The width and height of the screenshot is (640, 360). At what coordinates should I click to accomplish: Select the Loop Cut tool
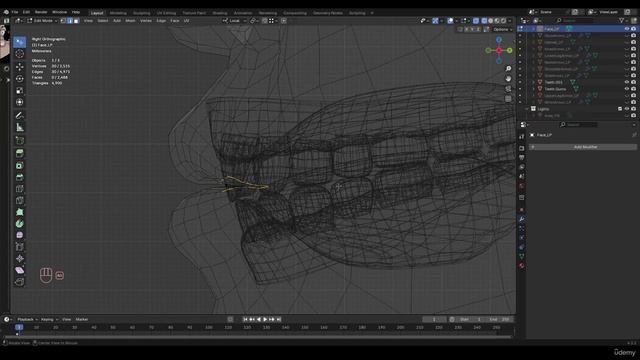click(20, 189)
